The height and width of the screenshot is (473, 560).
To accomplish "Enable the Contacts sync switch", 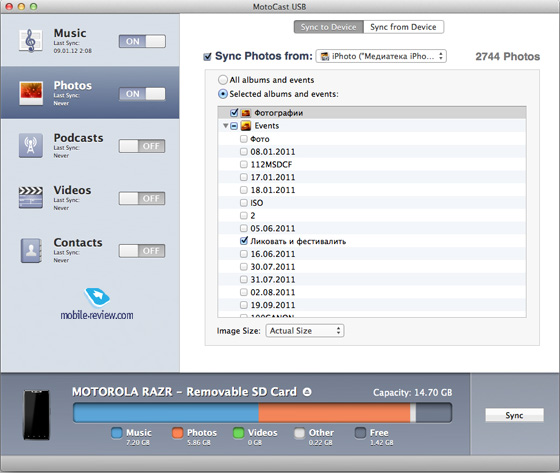I will pos(142,251).
